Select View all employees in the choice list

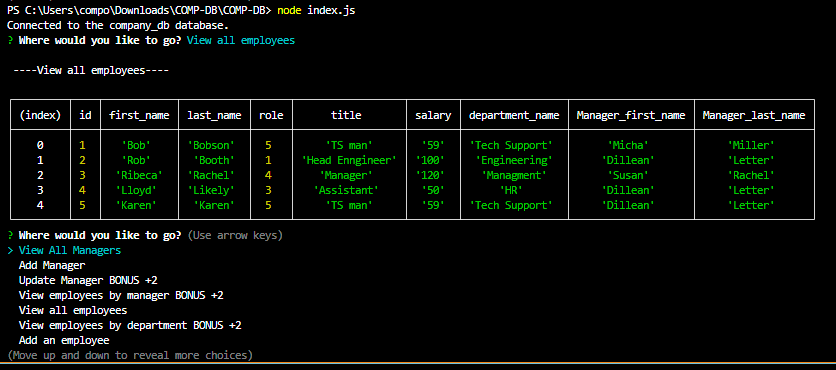[x=73, y=310]
